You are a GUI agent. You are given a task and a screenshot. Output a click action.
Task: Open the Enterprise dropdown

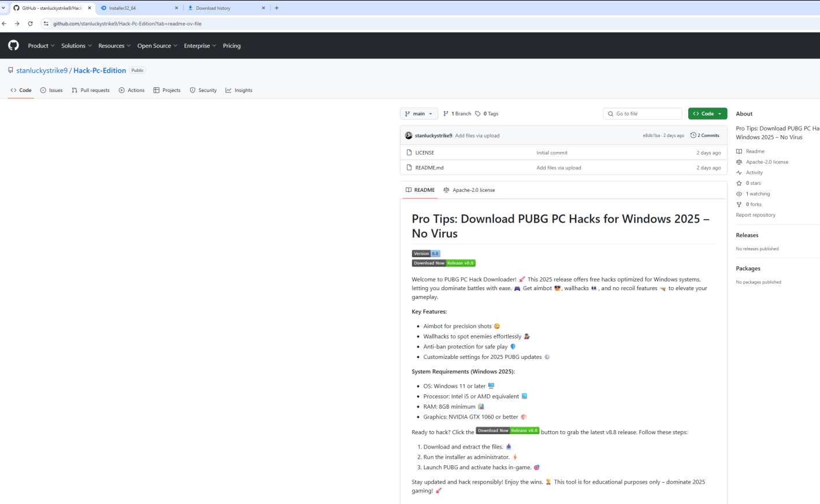pos(200,46)
